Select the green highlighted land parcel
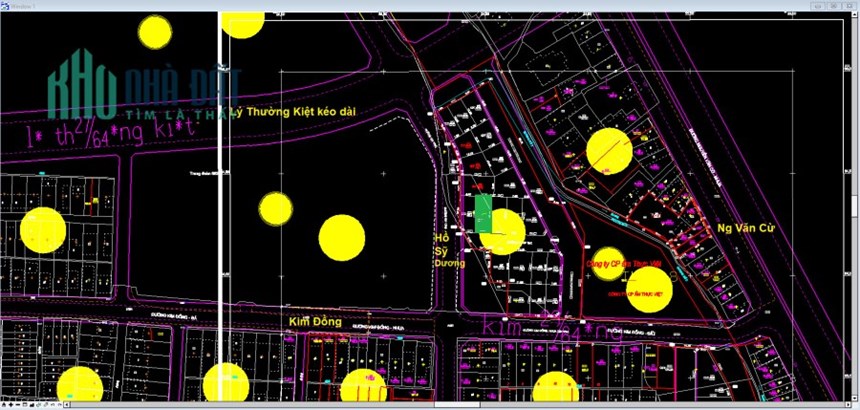The image size is (860, 410). tap(483, 214)
